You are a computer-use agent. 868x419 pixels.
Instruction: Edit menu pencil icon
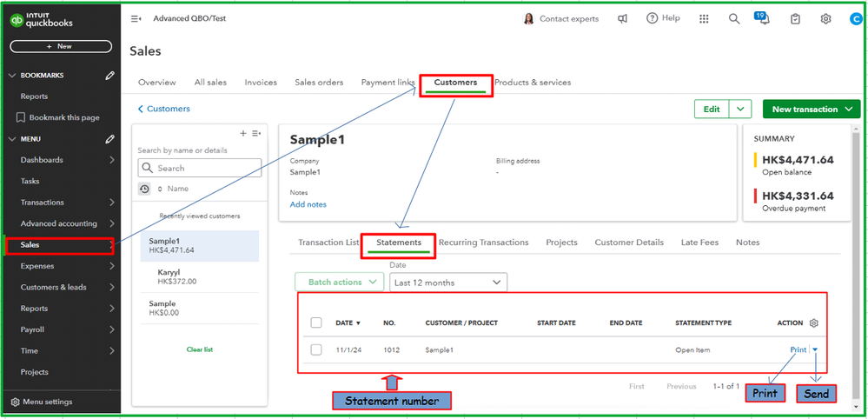click(x=110, y=139)
